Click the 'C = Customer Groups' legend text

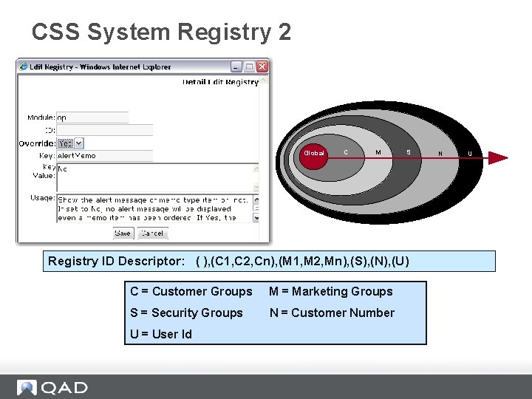191,291
